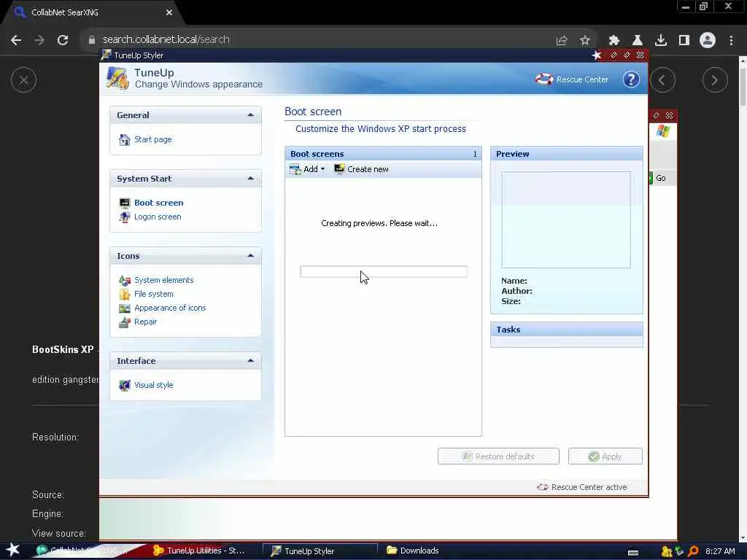This screenshot has width=747, height=560.
Task: Click the icon beside Visual style
Action: pos(124,385)
